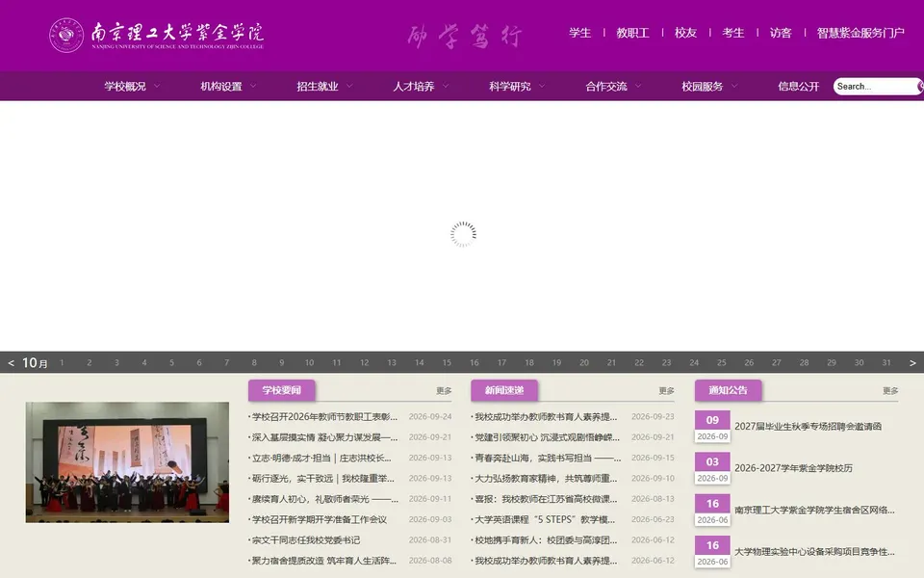Open news 学校召开2026年教师节教职工表彰
Image resolution: width=924 pixels, height=578 pixels.
324,416
